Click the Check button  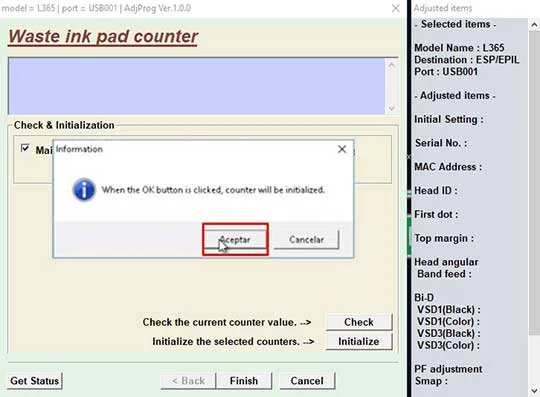(359, 322)
